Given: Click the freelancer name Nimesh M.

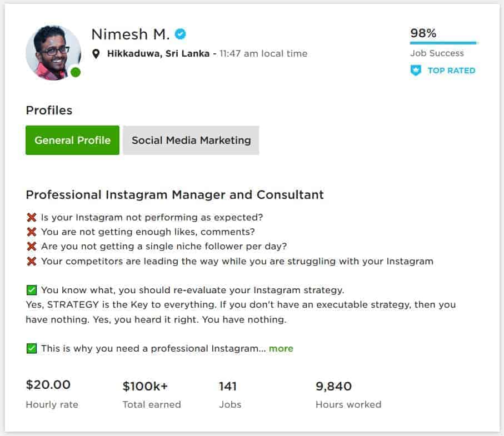Looking at the screenshot, I should pos(130,34).
